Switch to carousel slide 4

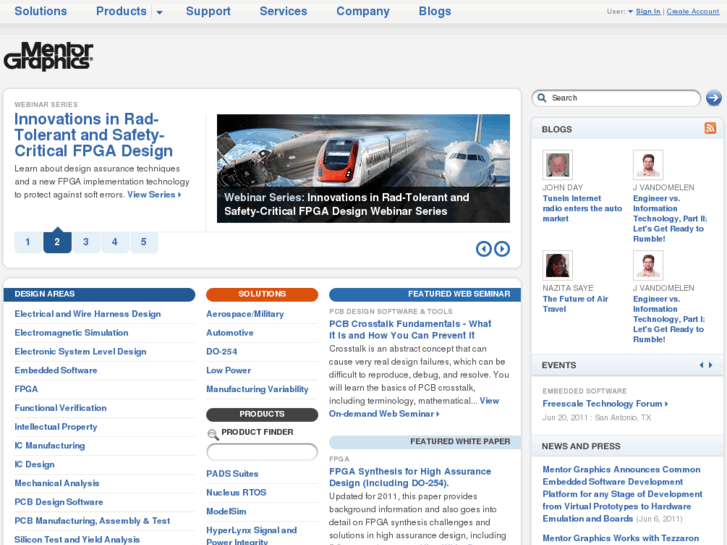click(x=115, y=242)
